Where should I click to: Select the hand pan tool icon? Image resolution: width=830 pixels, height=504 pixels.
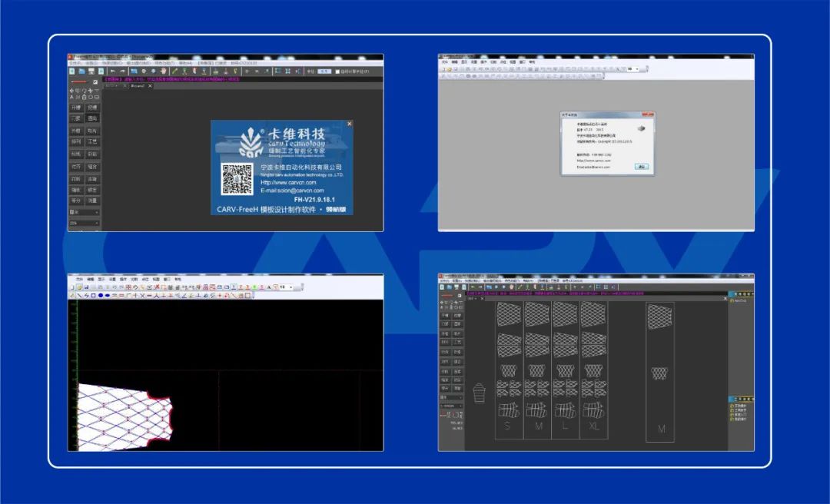[x=163, y=71]
